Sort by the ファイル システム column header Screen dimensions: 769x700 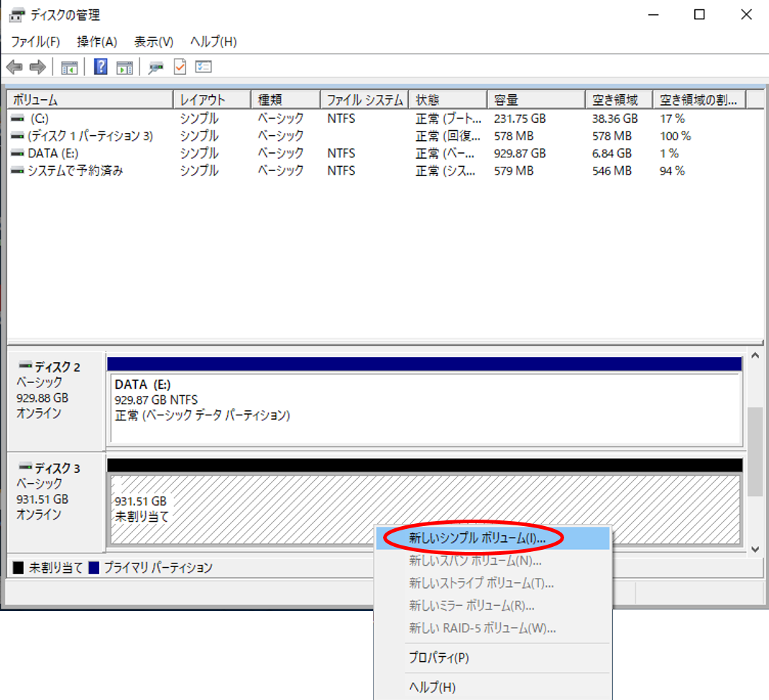pos(365,100)
